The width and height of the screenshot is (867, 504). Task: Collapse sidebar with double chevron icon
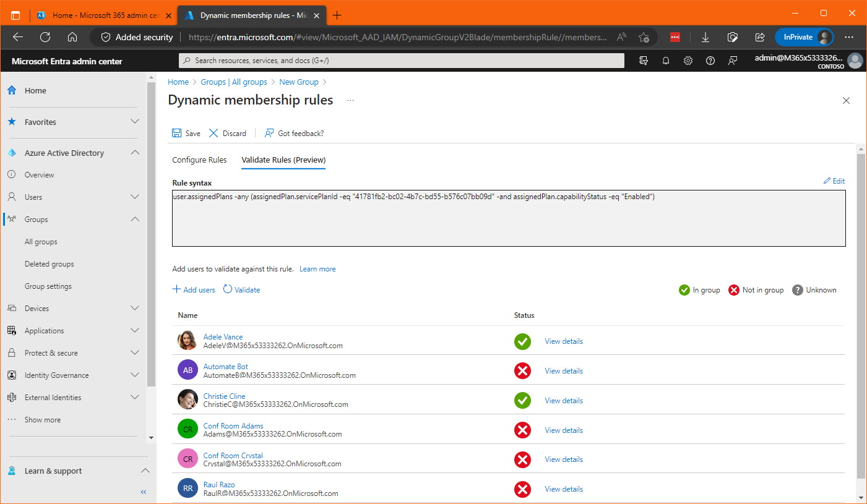(x=144, y=492)
